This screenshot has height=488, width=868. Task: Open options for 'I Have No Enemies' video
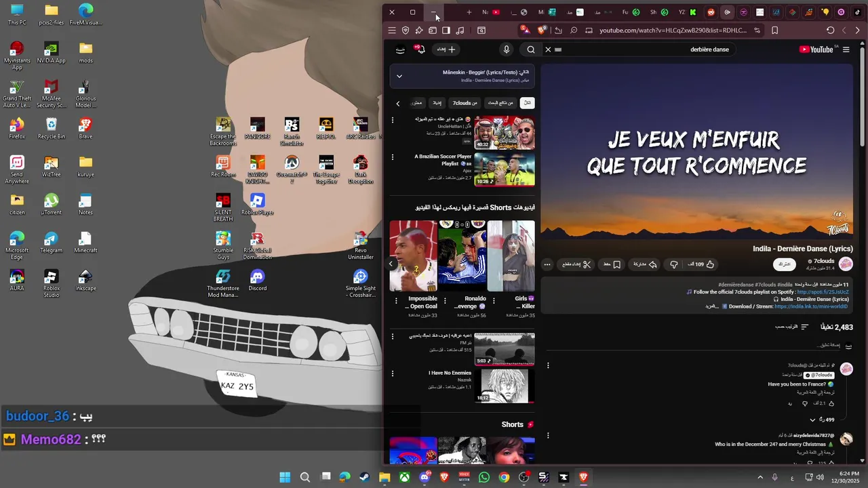tap(392, 373)
